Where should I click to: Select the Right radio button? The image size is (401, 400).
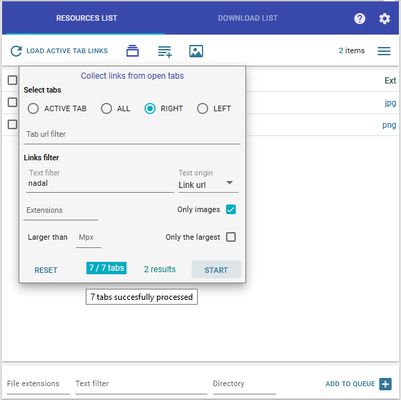[150, 109]
